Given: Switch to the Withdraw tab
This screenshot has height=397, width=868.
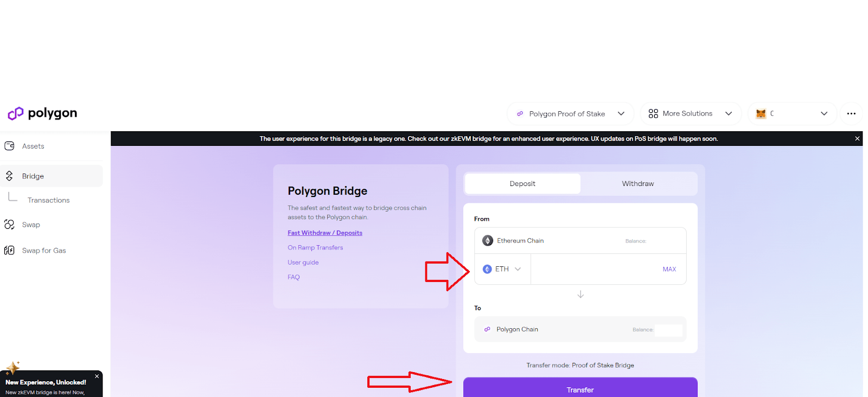Looking at the screenshot, I should coord(637,184).
